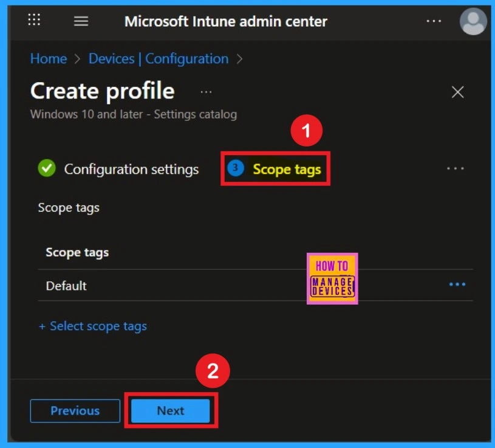Image resolution: width=495 pixels, height=448 pixels.
Task: Click + Select scope tags
Action: [93, 326]
